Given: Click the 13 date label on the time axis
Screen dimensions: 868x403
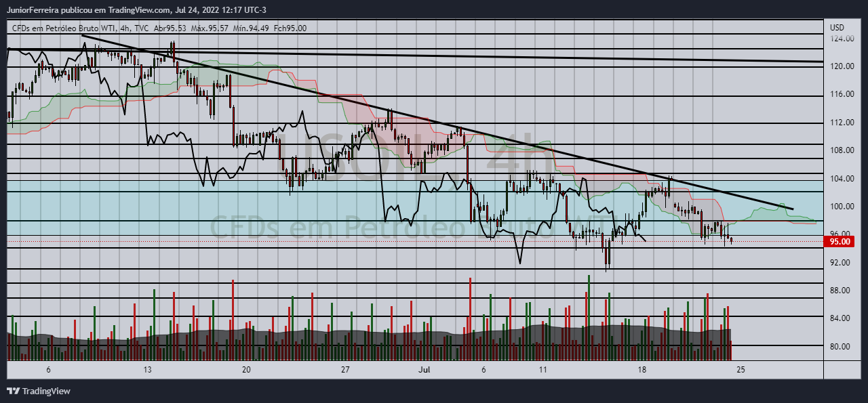Looking at the screenshot, I should tap(147, 370).
